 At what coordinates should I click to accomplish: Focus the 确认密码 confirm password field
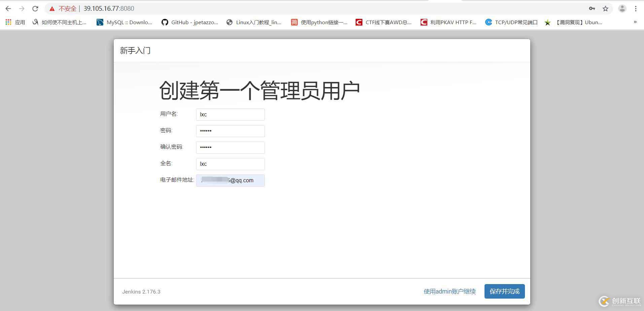tap(230, 148)
